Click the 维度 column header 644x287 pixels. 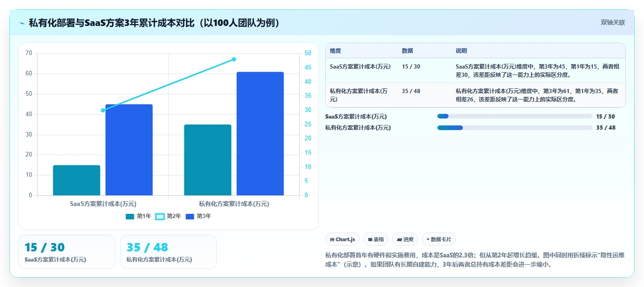[x=335, y=50]
